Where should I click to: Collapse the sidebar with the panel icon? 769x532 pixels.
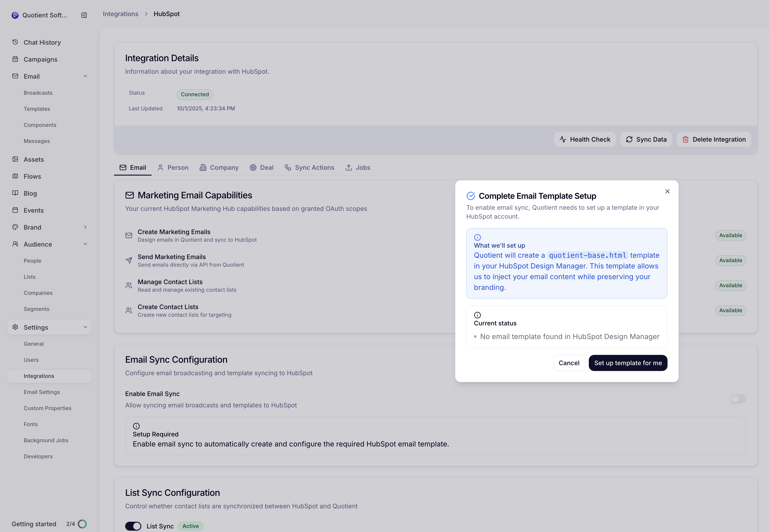coord(84,15)
